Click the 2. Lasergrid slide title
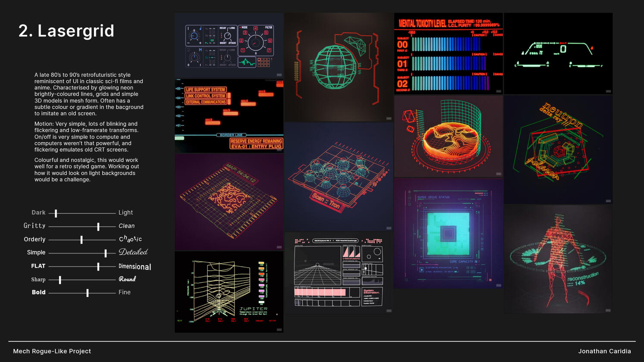The width and height of the screenshot is (644, 362). pyautogui.click(x=66, y=31)
